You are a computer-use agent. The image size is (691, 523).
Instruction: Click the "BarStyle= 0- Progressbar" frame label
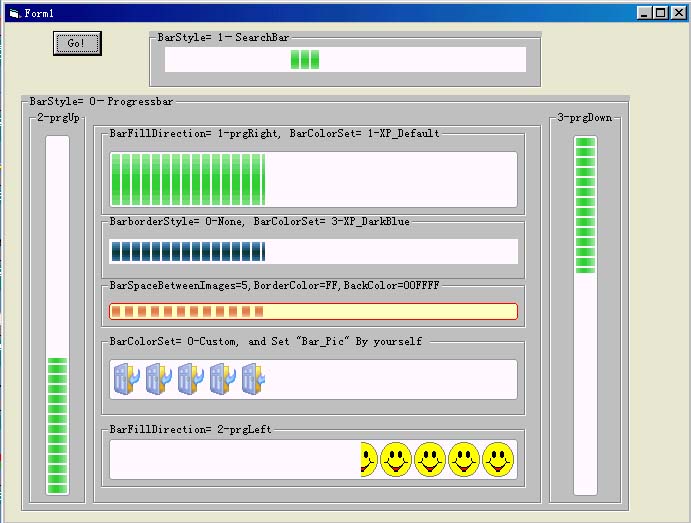103,101
